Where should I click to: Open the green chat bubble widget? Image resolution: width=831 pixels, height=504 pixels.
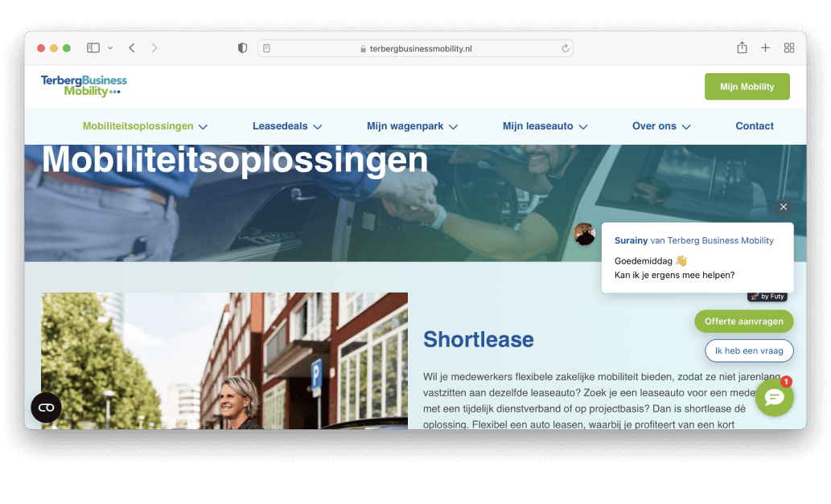pyautogui.click(x=774, y=397)
